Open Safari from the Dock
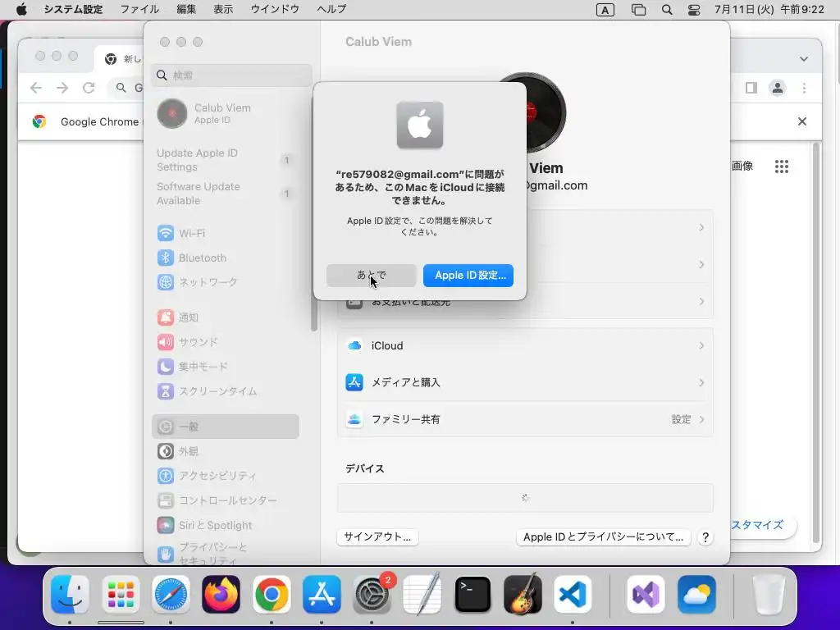The height and width of the screenshot is (630, 840). (171, 594)
